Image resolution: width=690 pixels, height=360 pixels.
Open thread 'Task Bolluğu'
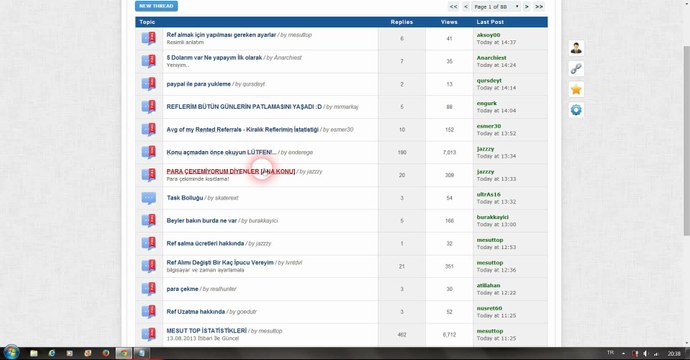click(185, 198)
